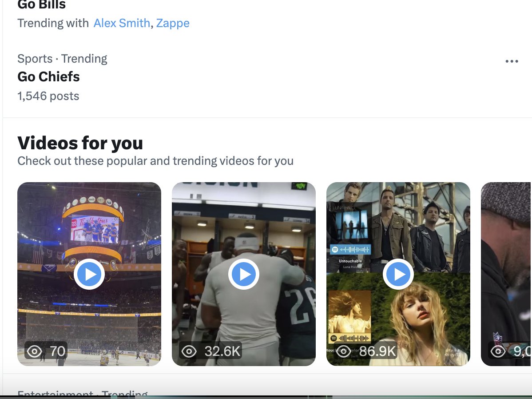Image resolution: width=532 pixels, height=399 pixels.
Task: Play the locker room video
Action: [x=244, y=274]
